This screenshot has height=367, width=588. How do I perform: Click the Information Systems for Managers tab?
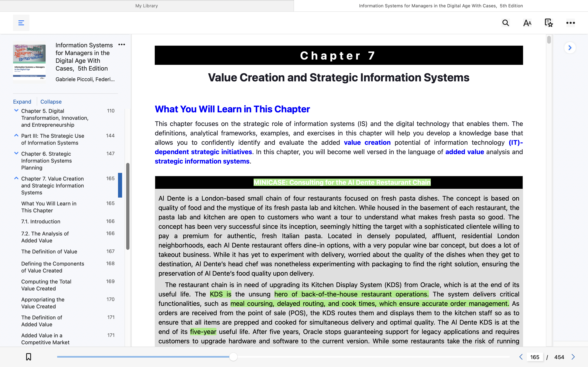point(441,6)
